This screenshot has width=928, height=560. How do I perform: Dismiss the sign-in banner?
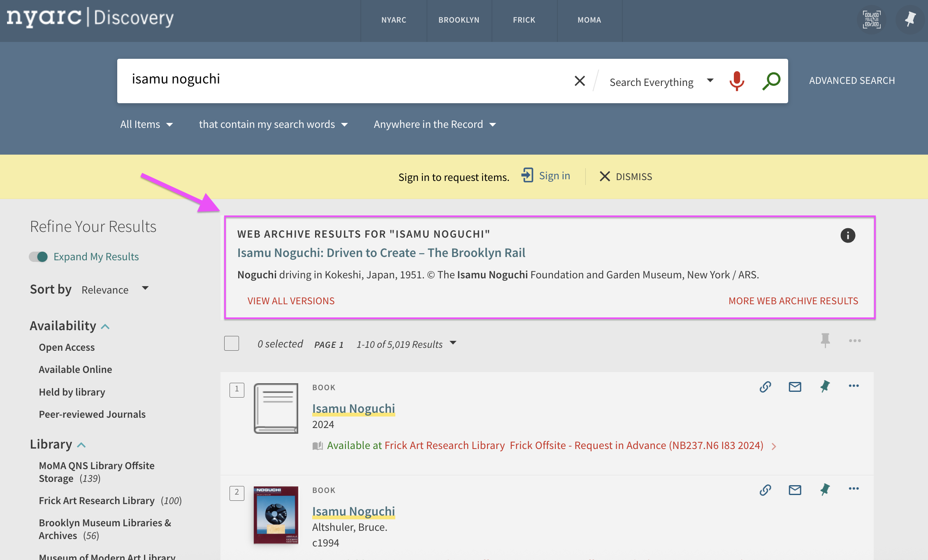(626, 176)
